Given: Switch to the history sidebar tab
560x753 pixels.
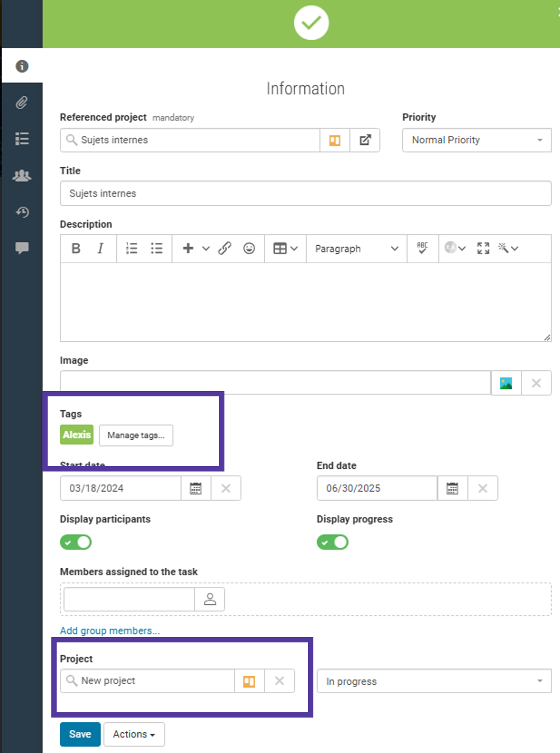Looking at the screenshot, I should (22, 212).
